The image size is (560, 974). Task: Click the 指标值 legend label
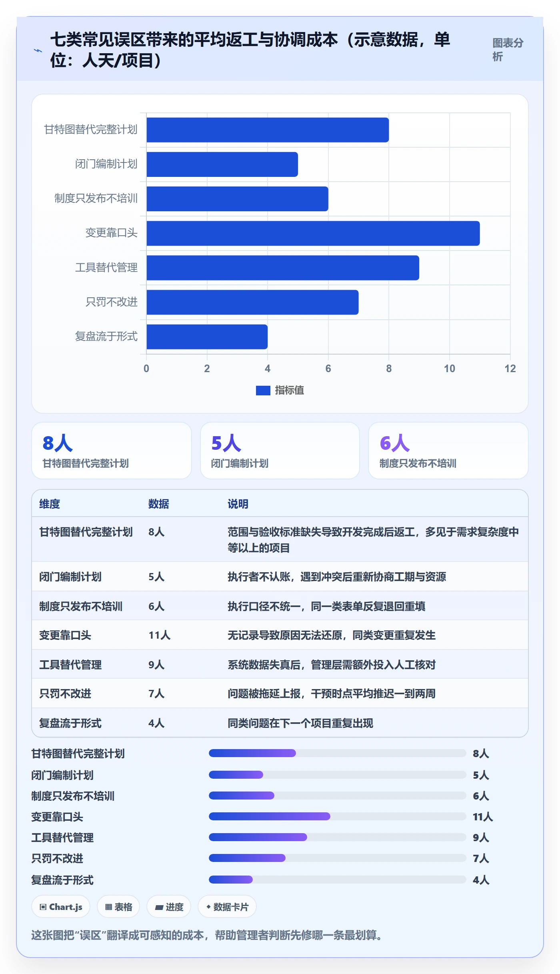pos(289,390)
